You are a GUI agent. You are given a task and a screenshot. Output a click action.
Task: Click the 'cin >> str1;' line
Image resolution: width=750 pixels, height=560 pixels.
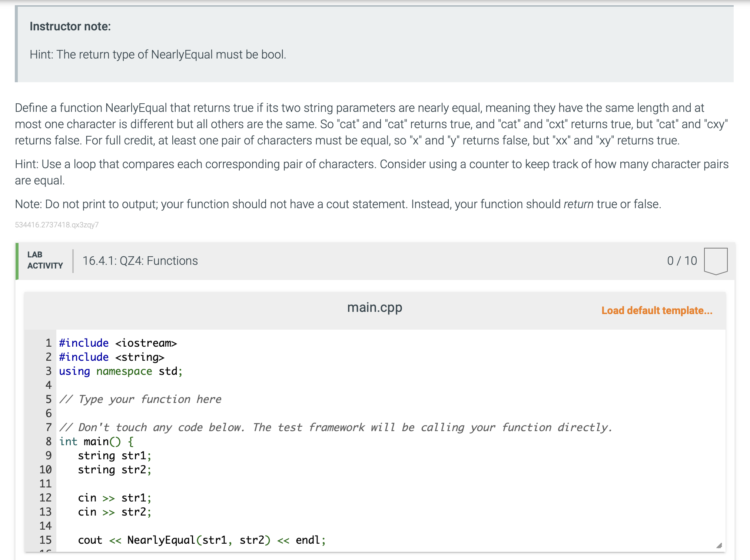[115, 498]
